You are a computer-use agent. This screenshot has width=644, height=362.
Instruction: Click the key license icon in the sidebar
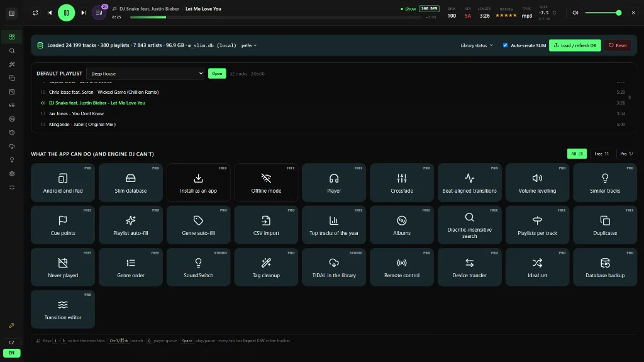[11, 325]
